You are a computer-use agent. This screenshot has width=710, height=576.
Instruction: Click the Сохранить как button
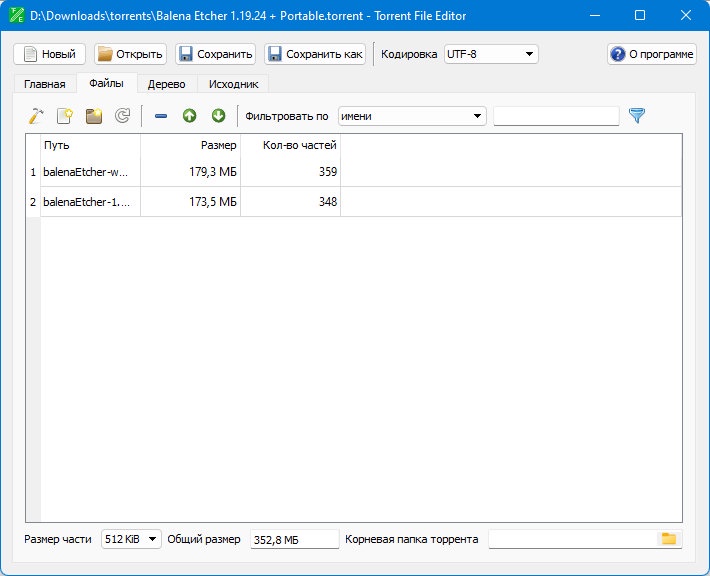click(x=315, y=54)
